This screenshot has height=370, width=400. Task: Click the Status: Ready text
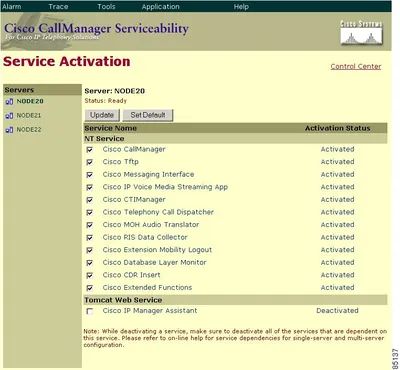(106, 101)
